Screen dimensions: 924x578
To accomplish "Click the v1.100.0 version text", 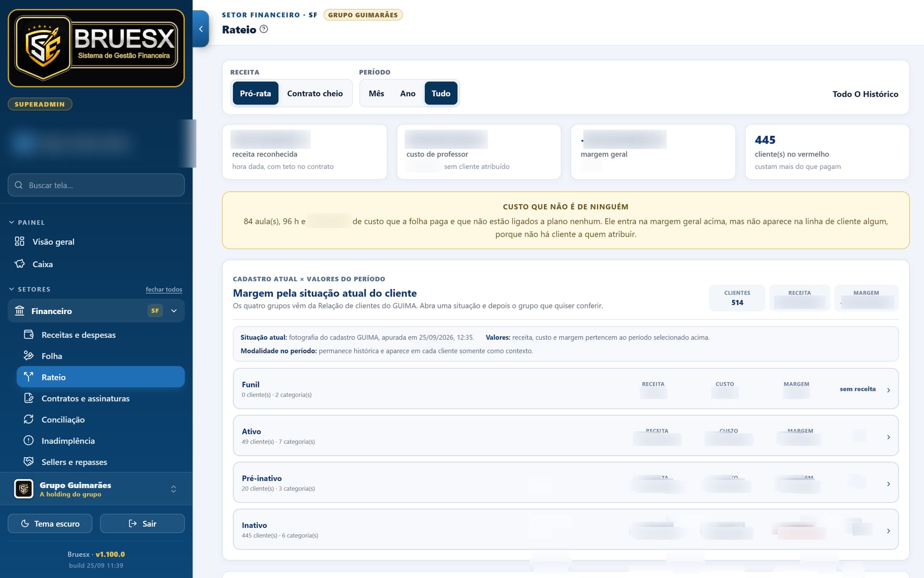I will click(110, 554).
